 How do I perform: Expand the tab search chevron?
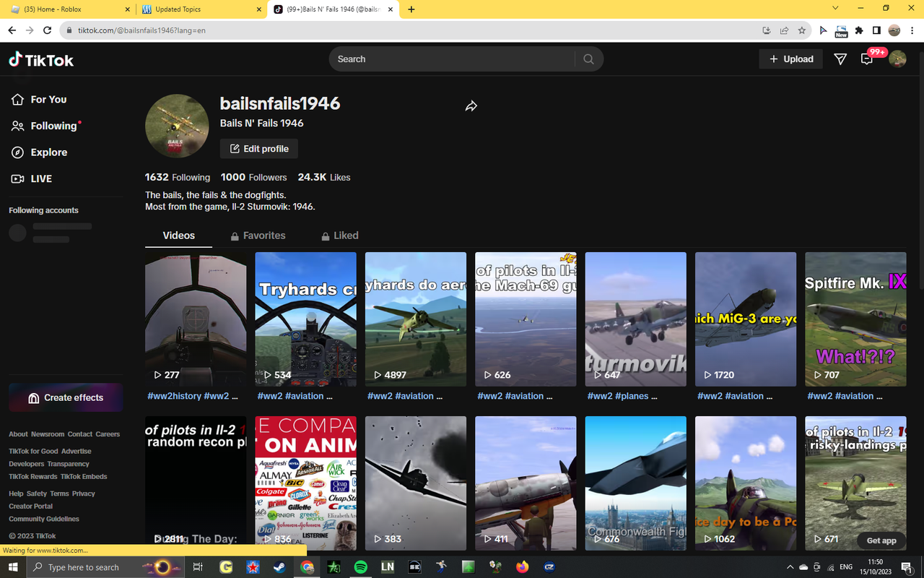(x=835, y=9)
